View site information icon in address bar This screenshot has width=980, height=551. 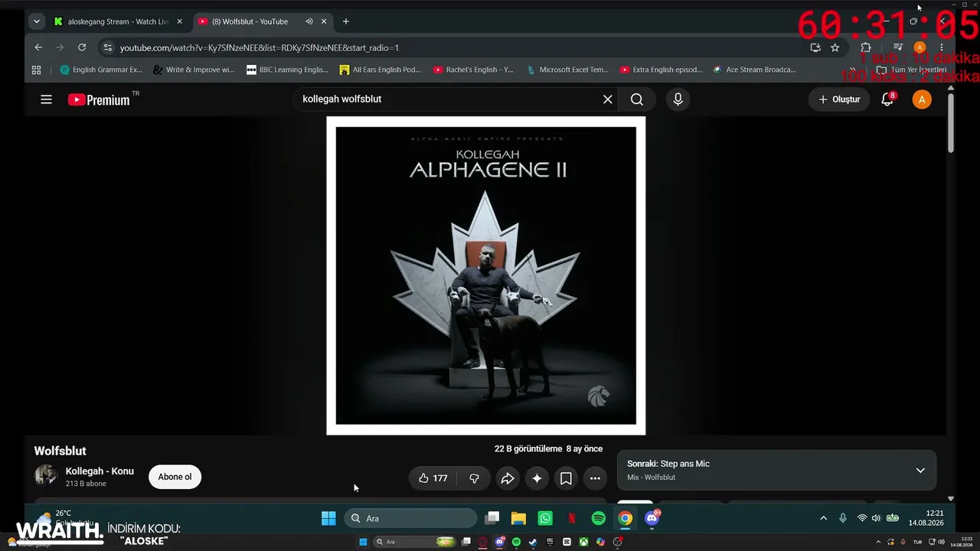click(x=107, y=47)
